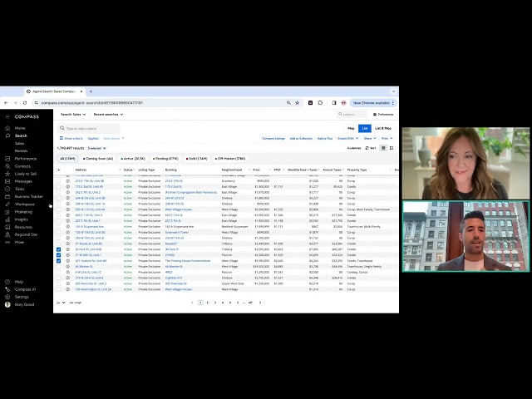The height and width of the screenshot is (399, 532).
Task: Click the Sort icon button
Action: (x=371, y=148)
